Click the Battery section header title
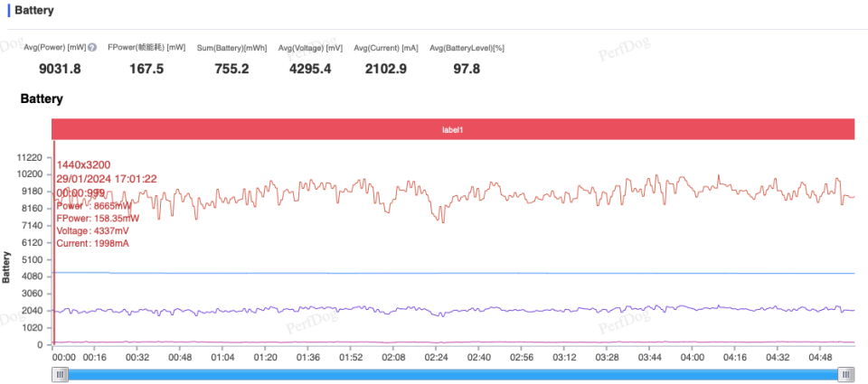The height and width of the screenshot is (384, 868). pyautogui.click(x=34, y=11)
